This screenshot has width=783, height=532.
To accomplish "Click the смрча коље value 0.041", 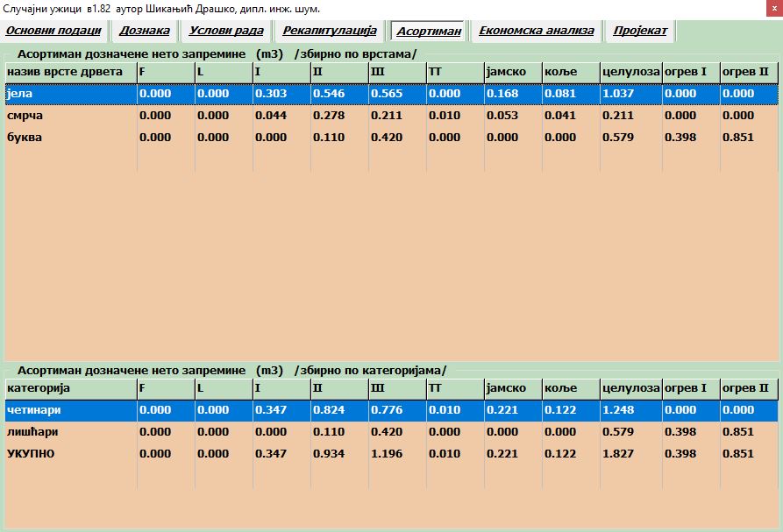I will 561,116.
